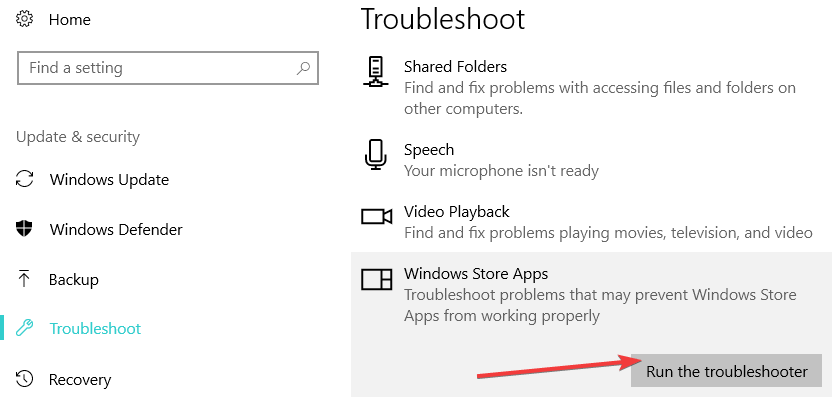
Task: Go to Windows Defender section
Action: click(116, 229)
